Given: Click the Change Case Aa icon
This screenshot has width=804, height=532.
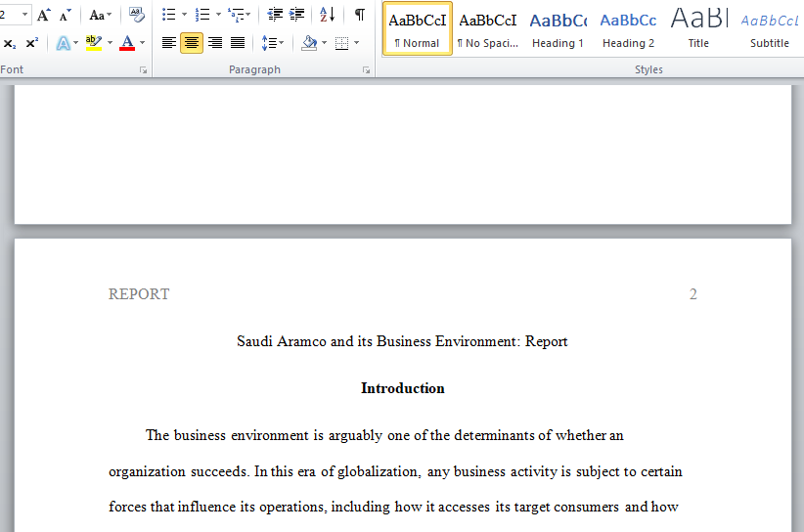Looking at the screenshot, I should [x=96, y=15].
